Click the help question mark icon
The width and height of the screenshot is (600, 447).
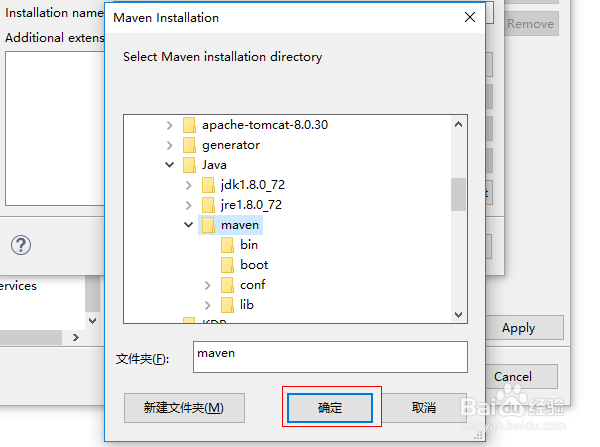coord(21,245)
